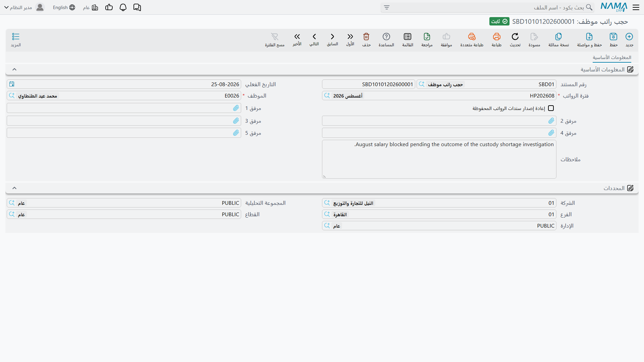This screenshot has height=362, width=644.
Task: Open calendar picker for التاريخ الفعلي
Action: [x=12, y=84]
